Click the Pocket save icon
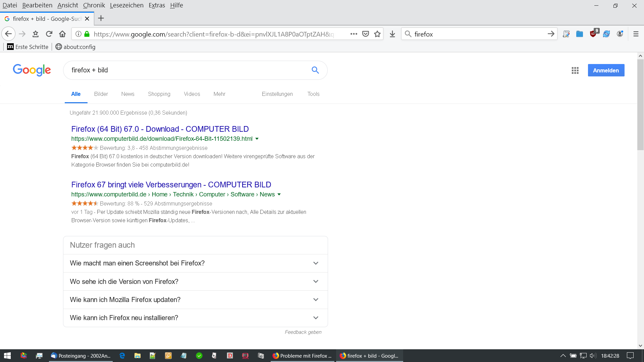 pos(366,34)
